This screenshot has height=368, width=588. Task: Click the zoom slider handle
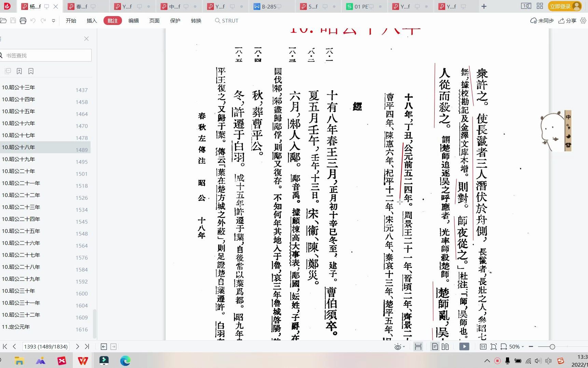click(552, 347)
